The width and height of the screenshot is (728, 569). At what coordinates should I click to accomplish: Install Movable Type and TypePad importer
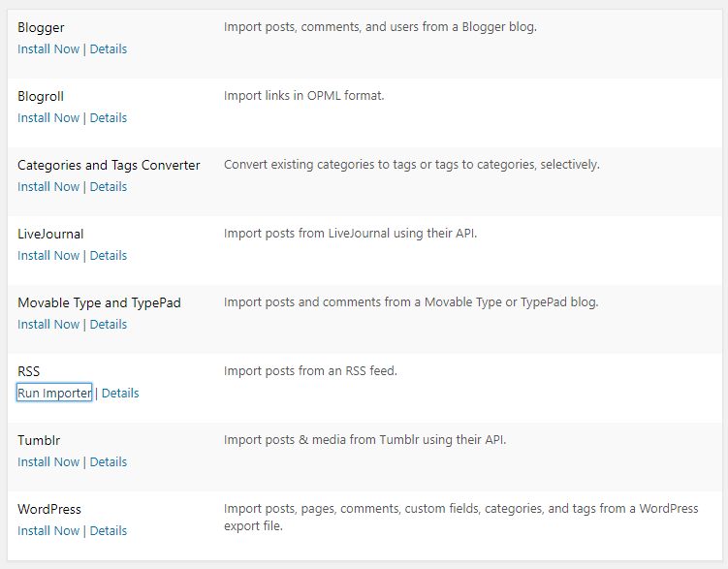[x=48, y=325]
